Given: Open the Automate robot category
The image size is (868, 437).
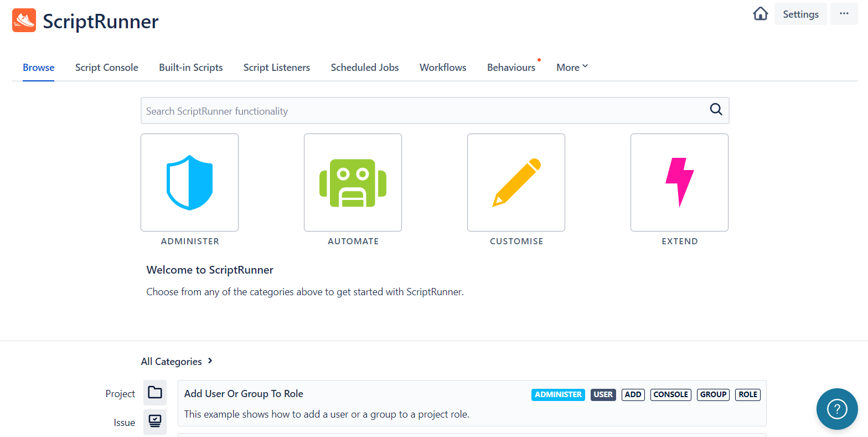Looking at the screenshot, I should (353, 182).
